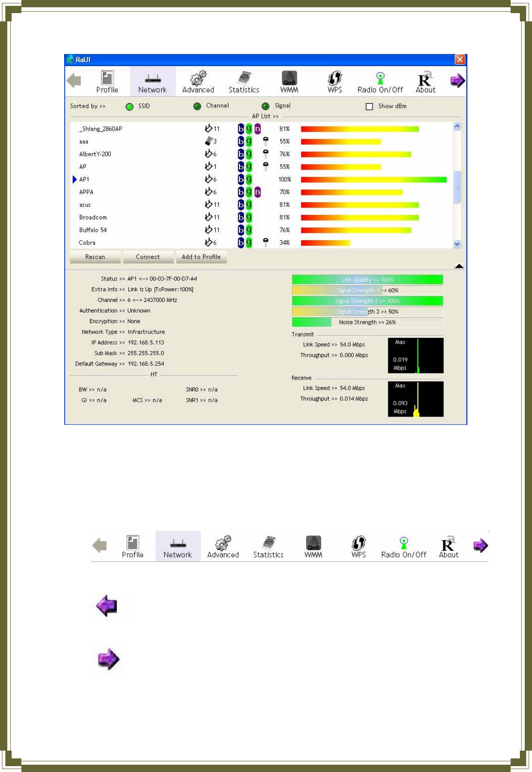Click scroll up arrow of AP list
This screenshot has width=532, height=772.
click(x=457, y=126)
